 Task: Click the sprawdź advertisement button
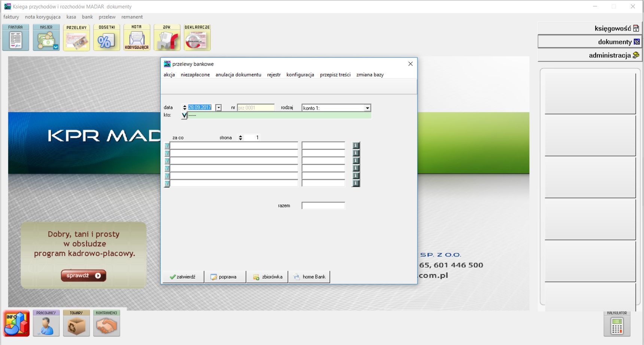[x=83, y=275]
